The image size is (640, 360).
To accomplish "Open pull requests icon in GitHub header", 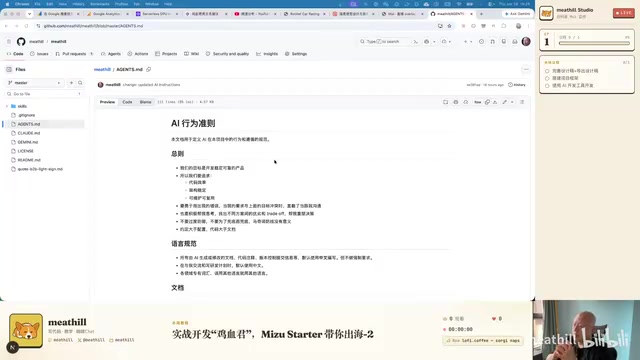I will [x=493, y=42].
